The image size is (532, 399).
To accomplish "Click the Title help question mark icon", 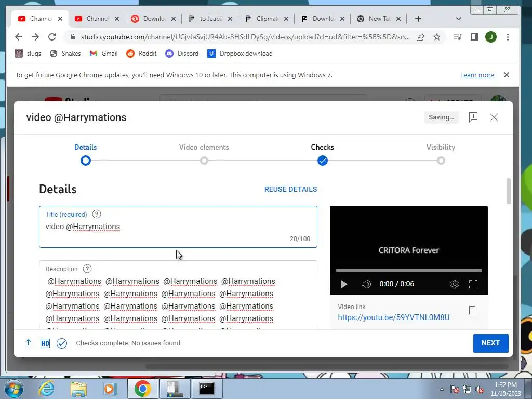I will pyautogui.click(x=96, y=214).
